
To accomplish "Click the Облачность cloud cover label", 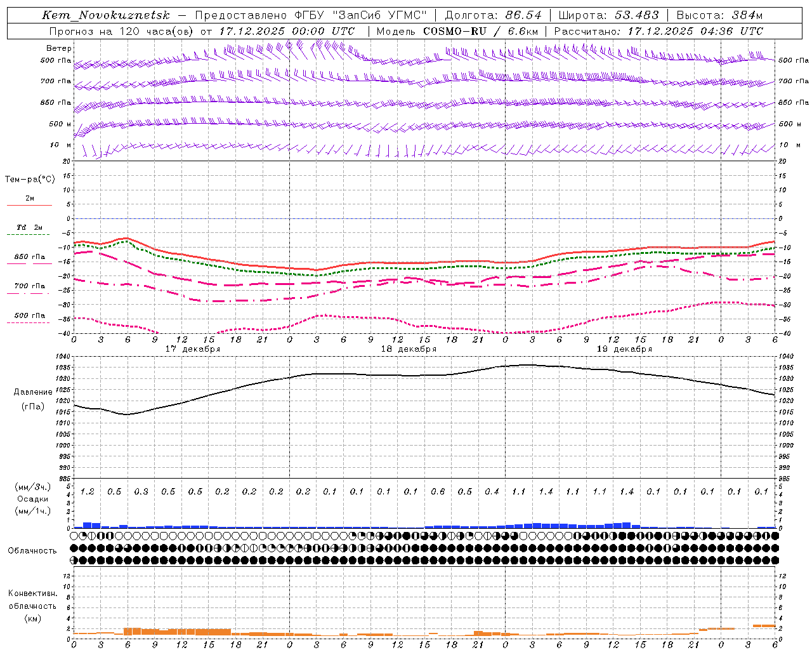I will point(32,551).
